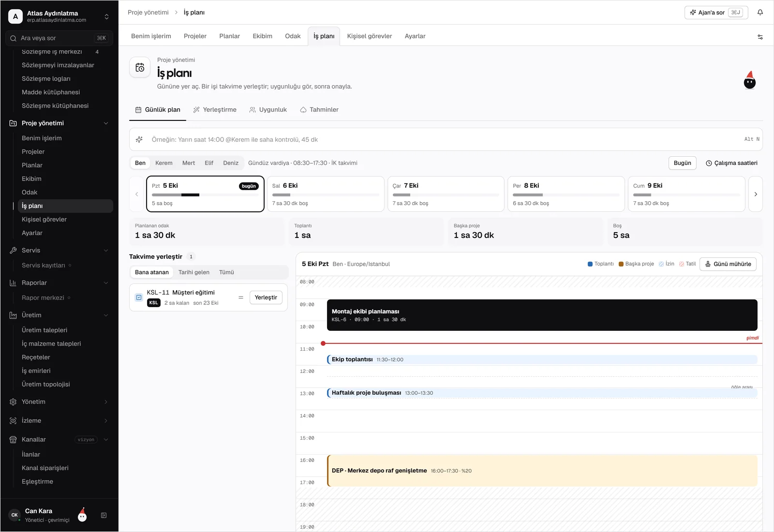Viewport: 774px width, 532px height.
Task: Go to next week arrow
Action: click(x=756, y=194)
